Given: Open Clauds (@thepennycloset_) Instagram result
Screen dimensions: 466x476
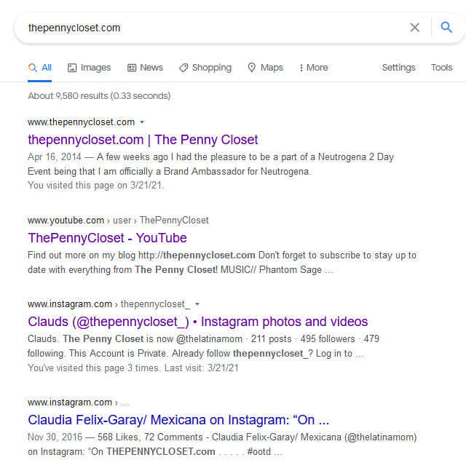Looking at the screenshot, I should coord(198,322).
